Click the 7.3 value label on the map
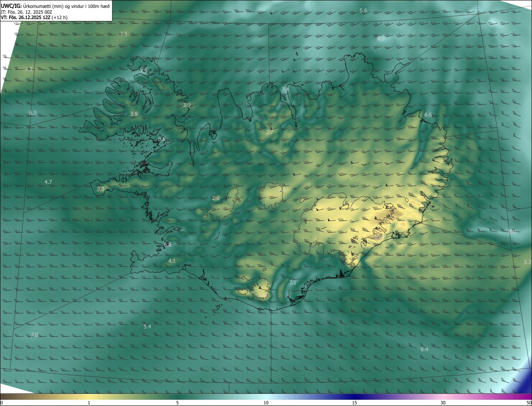532x406 pixels. coord(144,71)
